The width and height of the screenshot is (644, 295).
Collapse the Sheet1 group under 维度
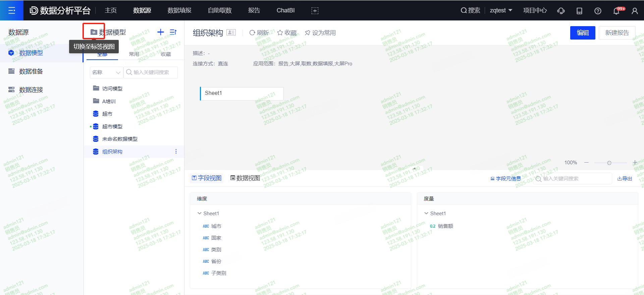pos(200,214)
